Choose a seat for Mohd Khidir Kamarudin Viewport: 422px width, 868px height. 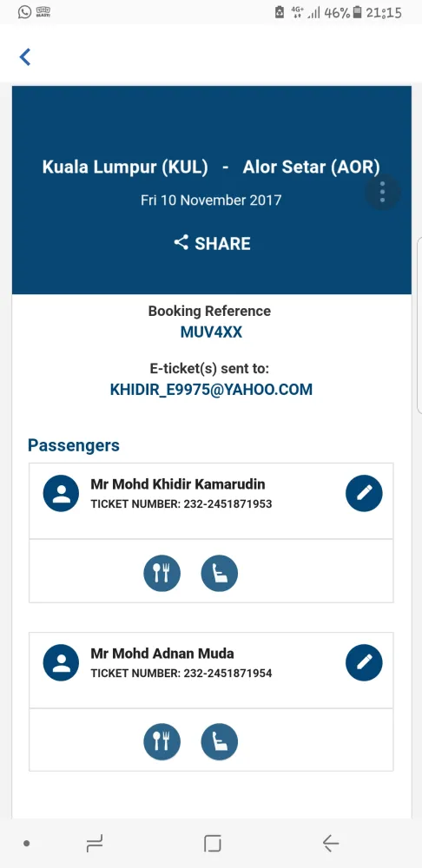tap(220, 573)
